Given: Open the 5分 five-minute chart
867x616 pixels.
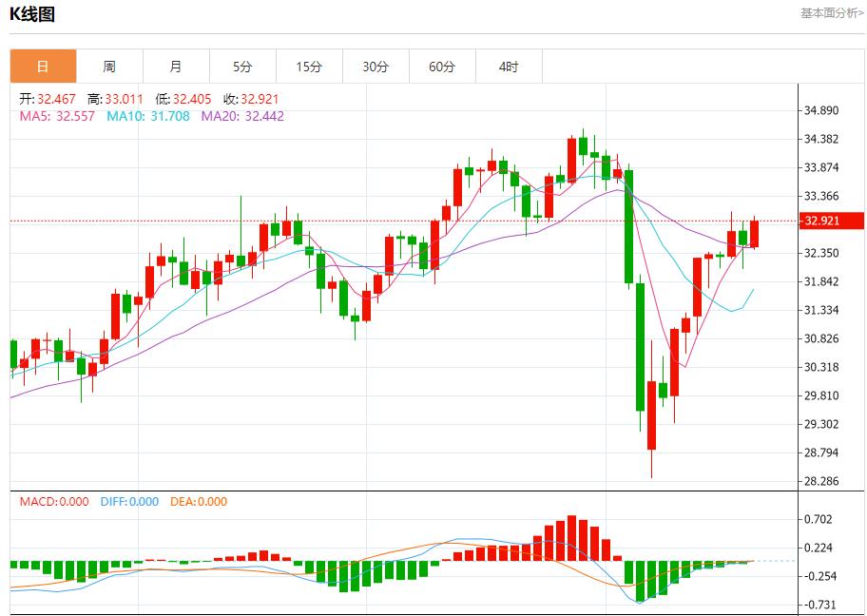Looking at the screenshot, I should (x=243, y=66).
